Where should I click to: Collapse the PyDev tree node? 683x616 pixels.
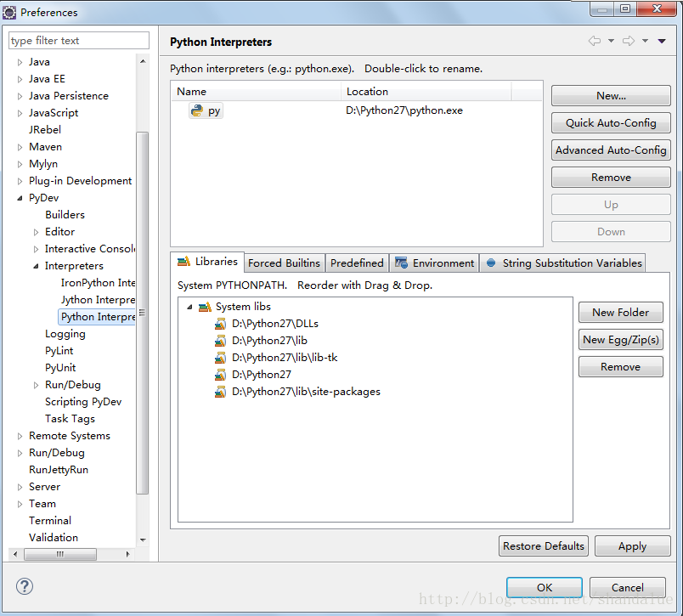coord(20,198)
